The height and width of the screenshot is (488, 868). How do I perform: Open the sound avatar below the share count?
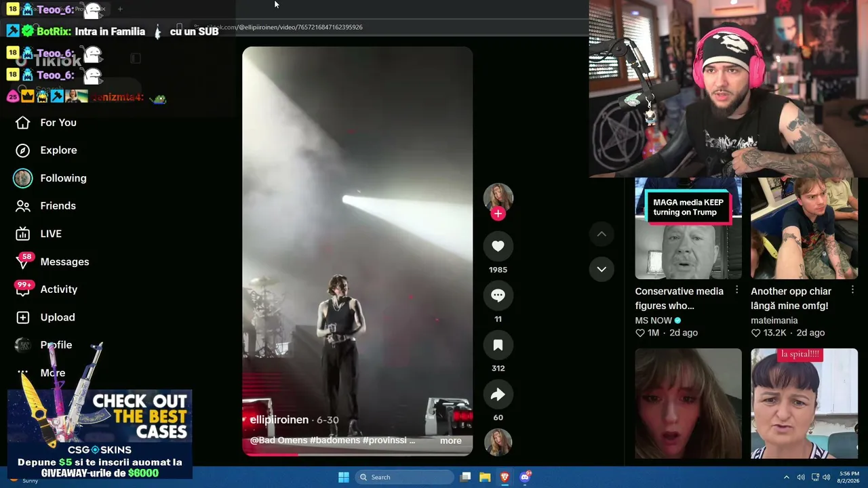coord(498,442)
